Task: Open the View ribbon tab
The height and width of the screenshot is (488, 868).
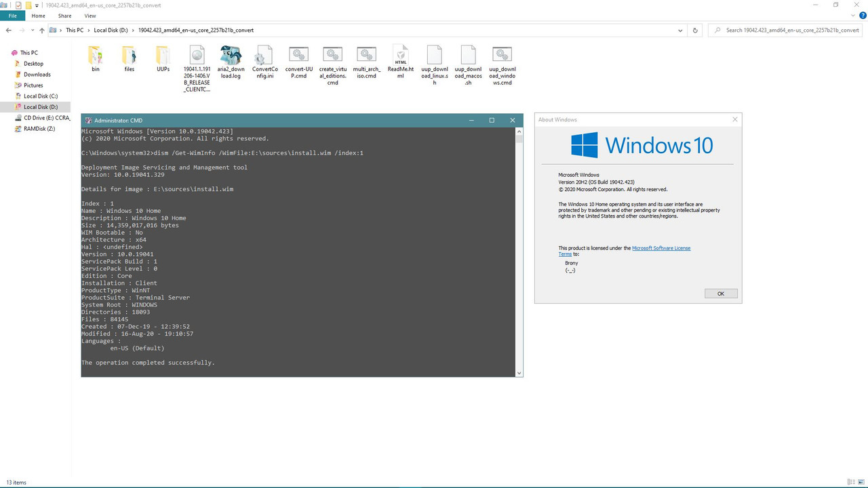Action: pos(90,16)
